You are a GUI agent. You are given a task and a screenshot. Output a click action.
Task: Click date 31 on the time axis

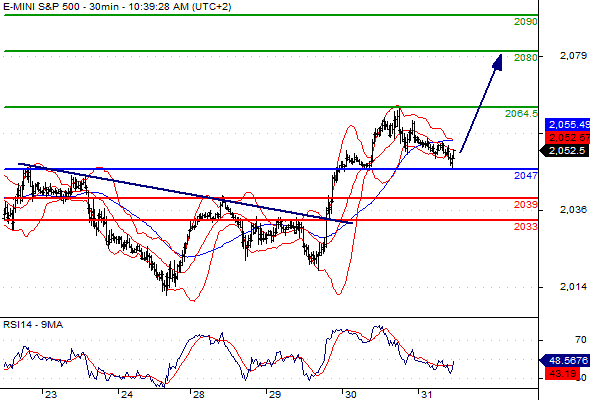point(426,395)
